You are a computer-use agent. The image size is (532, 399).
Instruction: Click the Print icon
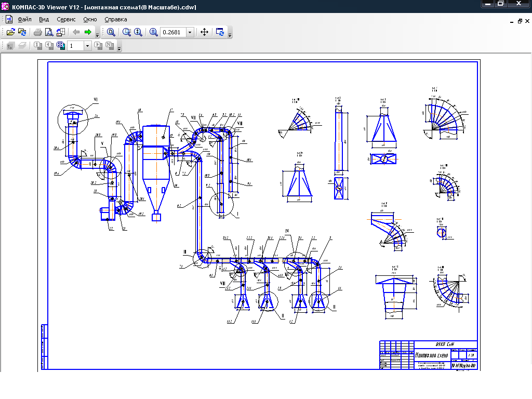pyautogui.click(x=37, y=32)
